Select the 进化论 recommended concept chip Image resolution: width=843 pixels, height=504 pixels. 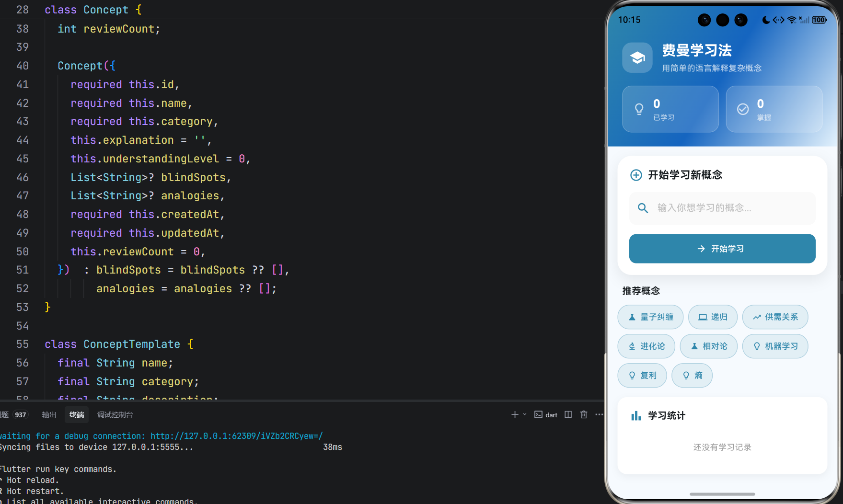646,346
